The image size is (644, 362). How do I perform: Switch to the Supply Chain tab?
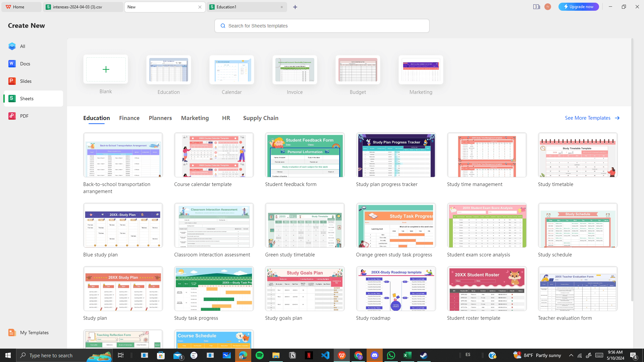pos(261,118)
